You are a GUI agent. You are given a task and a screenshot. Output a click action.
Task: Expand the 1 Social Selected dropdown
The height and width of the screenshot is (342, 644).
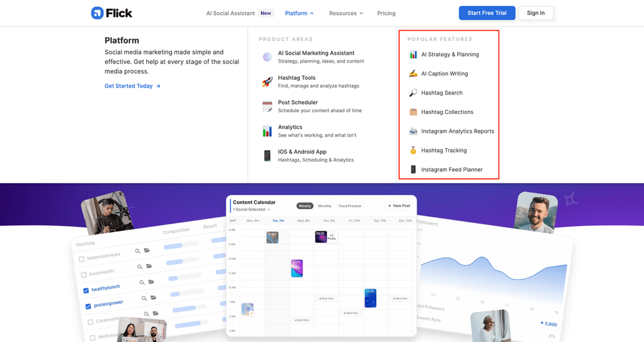coord(251,209)
